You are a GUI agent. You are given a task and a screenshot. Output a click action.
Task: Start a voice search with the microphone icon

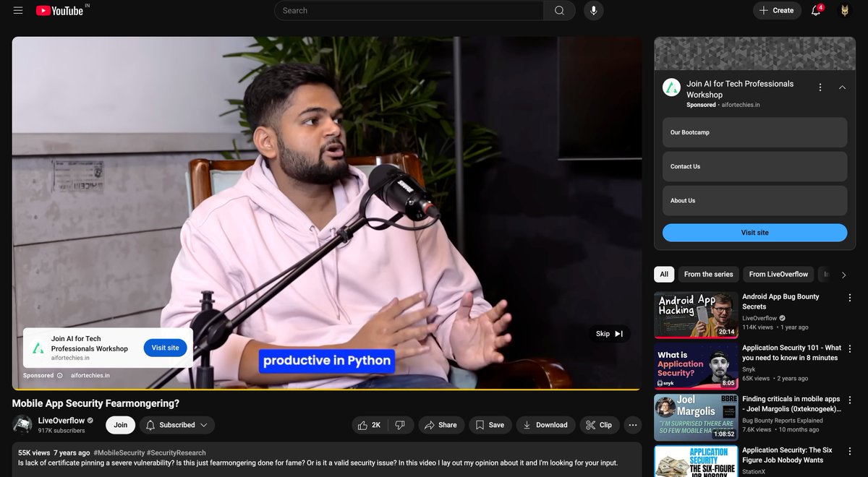click(x=593, y=11)
